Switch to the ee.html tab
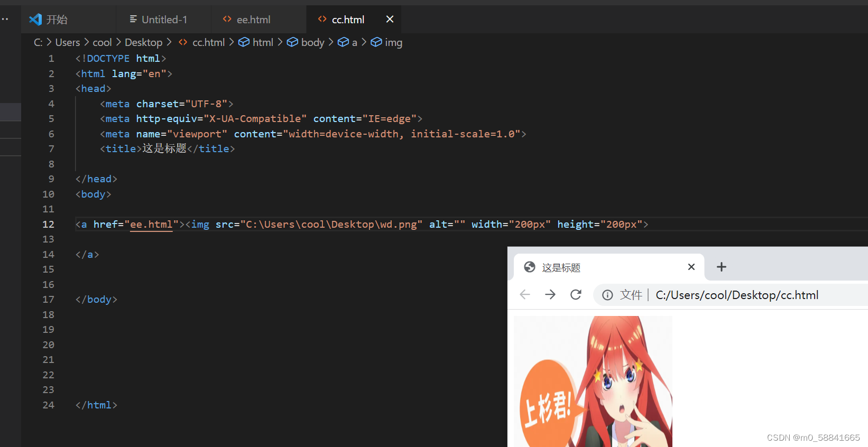The height and width of the screenshot is (447, 868). click(x=258, y=20)
